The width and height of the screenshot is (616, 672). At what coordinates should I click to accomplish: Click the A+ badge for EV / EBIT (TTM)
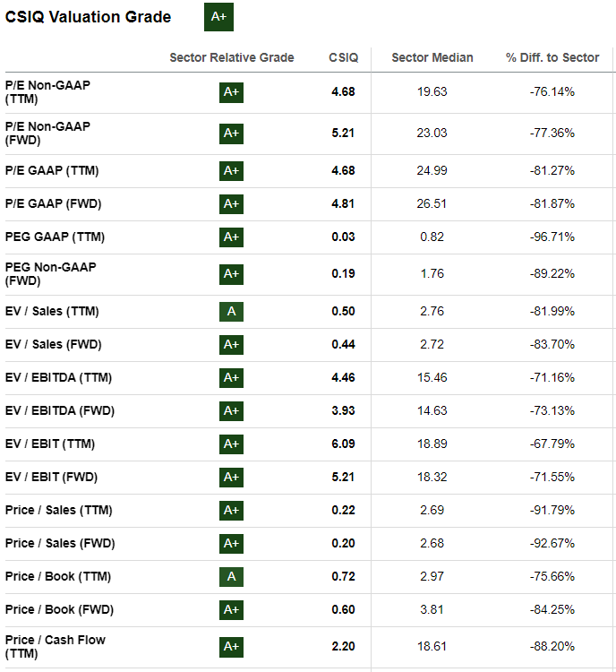pyautogui.click(x=231, y=444)
